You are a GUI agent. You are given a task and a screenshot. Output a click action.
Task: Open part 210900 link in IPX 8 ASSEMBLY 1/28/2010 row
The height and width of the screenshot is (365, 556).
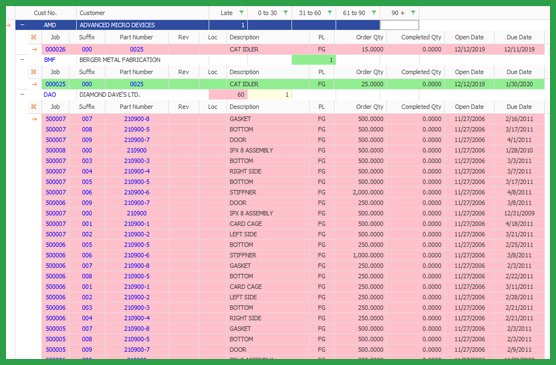coord(137,150)
